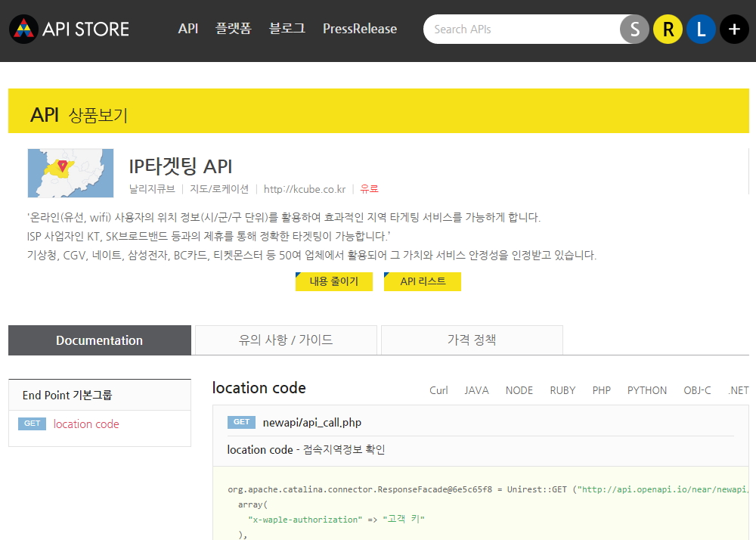Show the JAVA code sample

[x=476, y=390]
